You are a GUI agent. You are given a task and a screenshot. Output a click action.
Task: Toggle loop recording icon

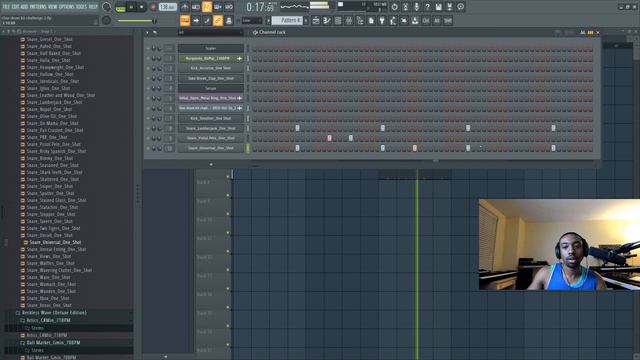click(229, 7)
